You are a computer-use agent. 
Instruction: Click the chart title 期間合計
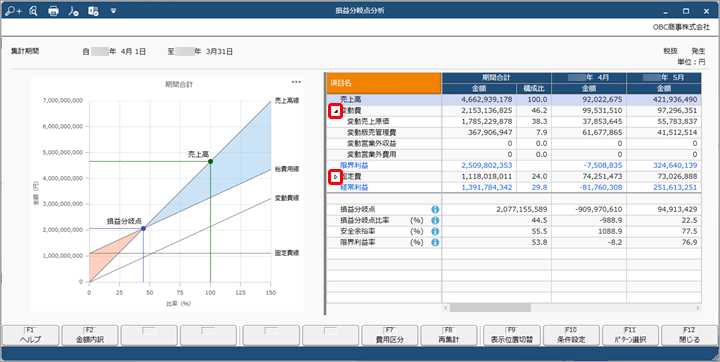click(180, 85)
